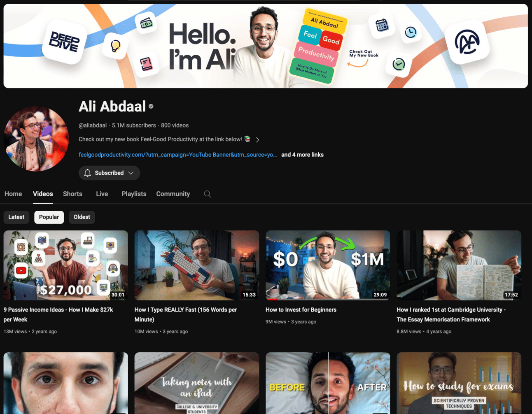Sort videos by Oldest
Screen dimensions: 532x414
(82, 217)
